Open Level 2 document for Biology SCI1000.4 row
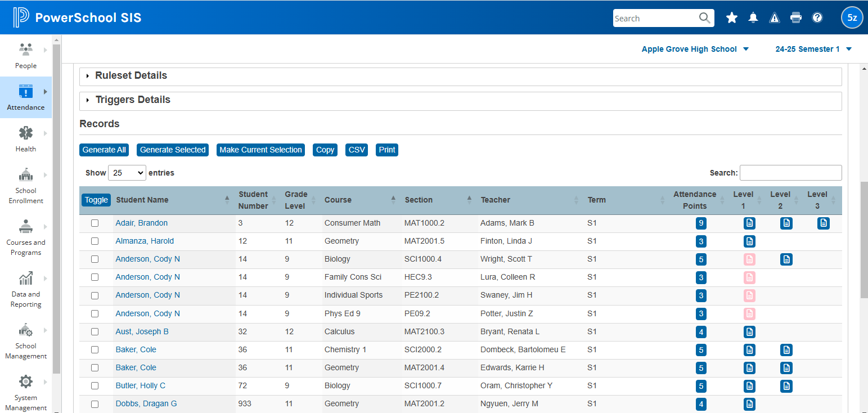 (x=786, y=259)
